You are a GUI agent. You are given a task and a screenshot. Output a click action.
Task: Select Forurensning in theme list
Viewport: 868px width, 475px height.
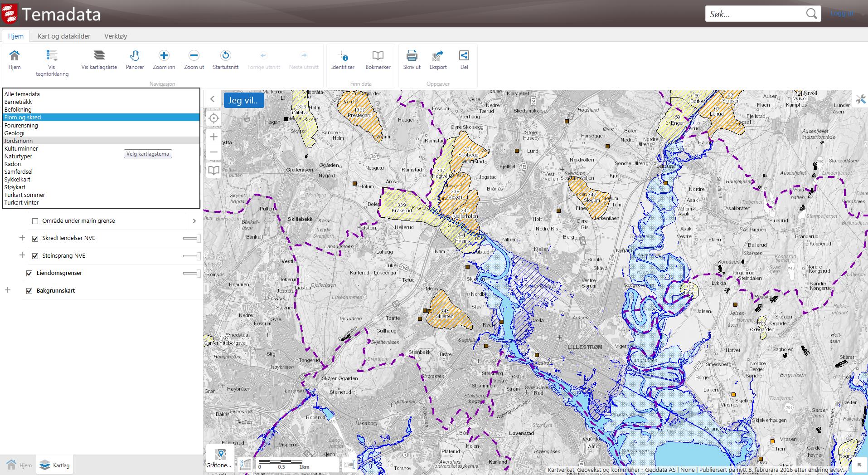tap(101, 125)
